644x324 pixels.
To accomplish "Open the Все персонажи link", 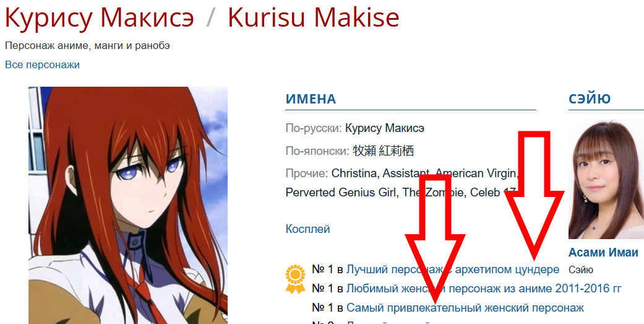I will click(42, 64).
